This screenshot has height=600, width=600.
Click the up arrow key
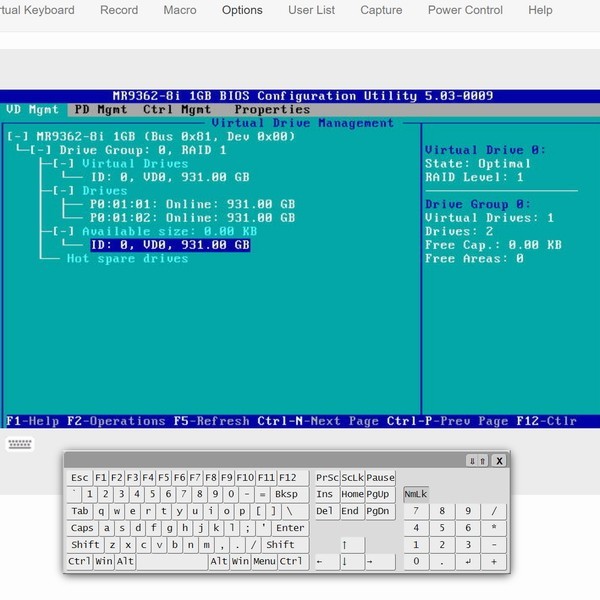click(x=352, y=545)
